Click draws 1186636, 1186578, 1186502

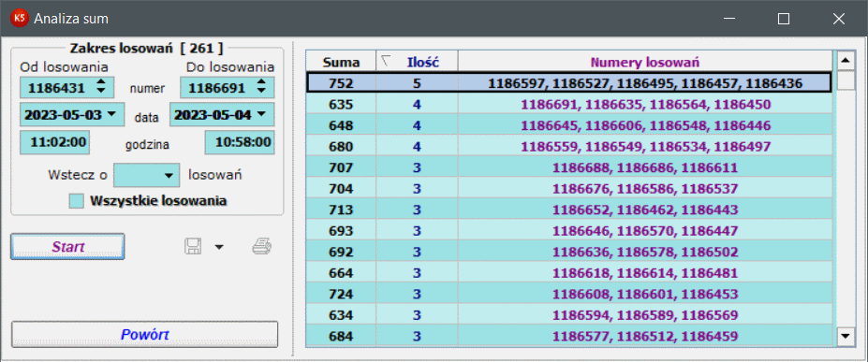coord(645,252)
